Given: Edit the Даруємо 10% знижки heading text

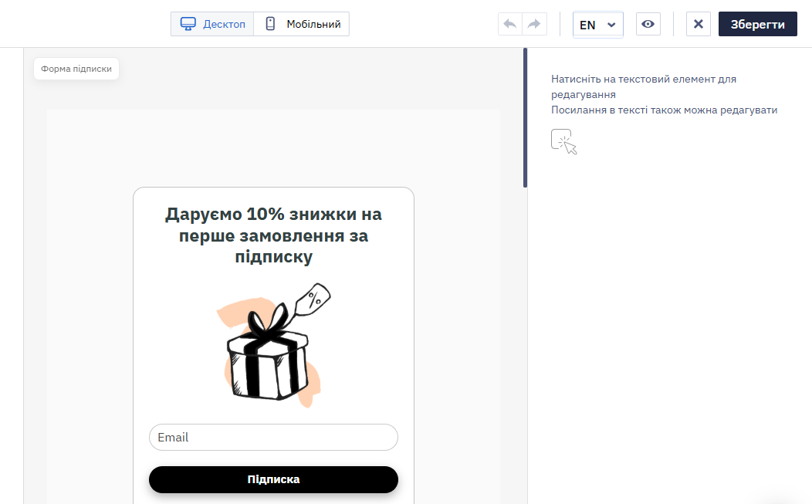Looking at the screenshot, I should coord(273,235).
